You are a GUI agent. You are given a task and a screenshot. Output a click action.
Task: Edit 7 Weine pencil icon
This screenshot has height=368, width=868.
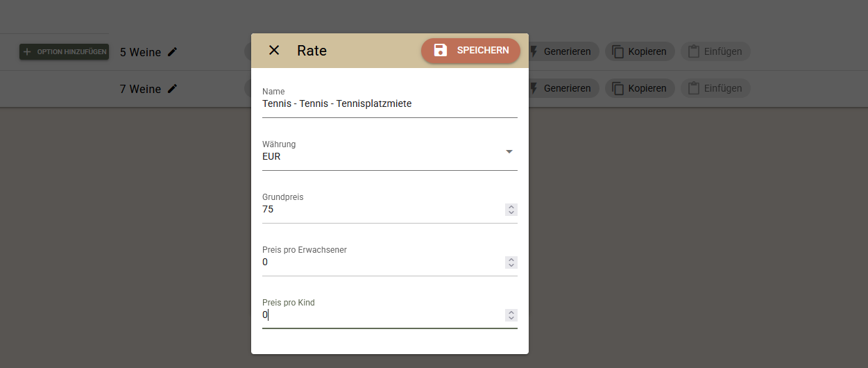(173, 88)
